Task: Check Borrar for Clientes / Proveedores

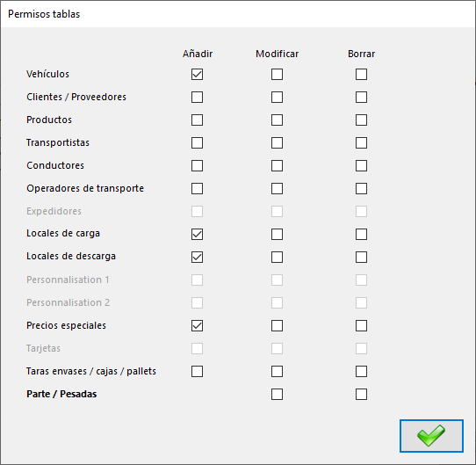Action: (x=361, y=98)
